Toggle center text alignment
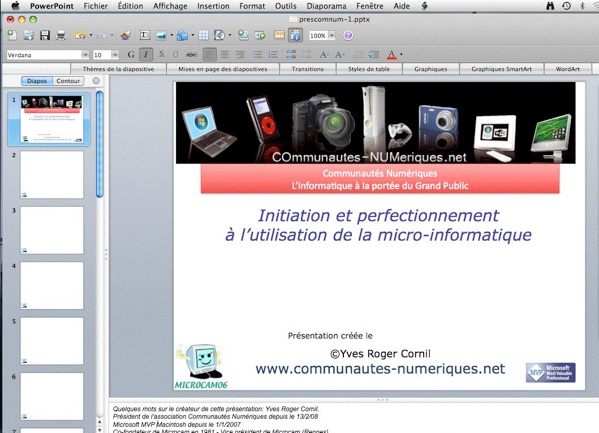 (225, 55)
